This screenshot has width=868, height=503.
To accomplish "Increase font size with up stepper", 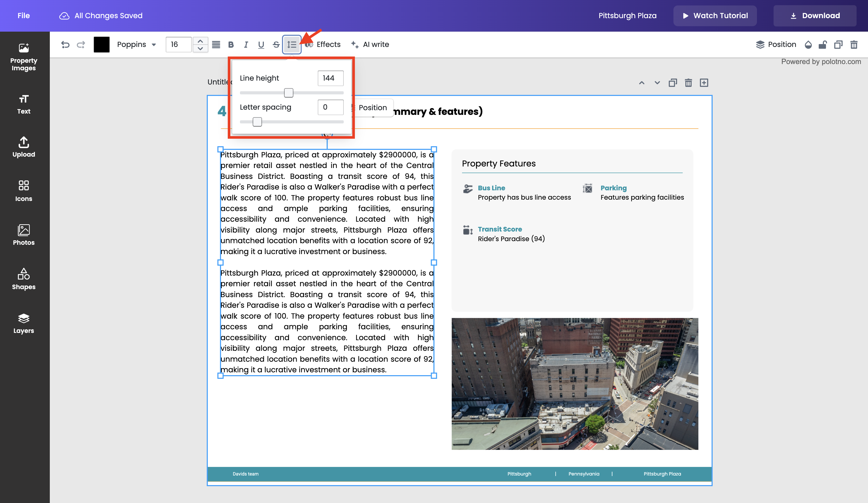I will [x=200, y=41].
